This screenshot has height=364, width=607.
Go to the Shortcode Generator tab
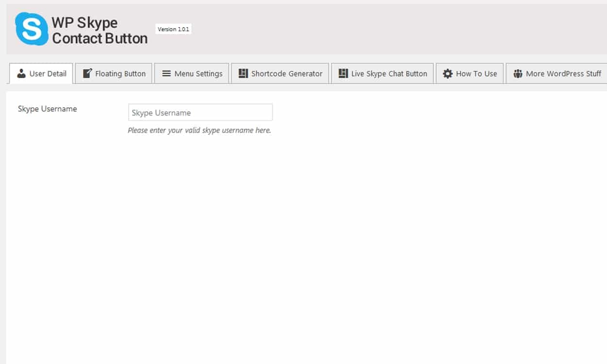pyautogui.click(x=280, y=73)
